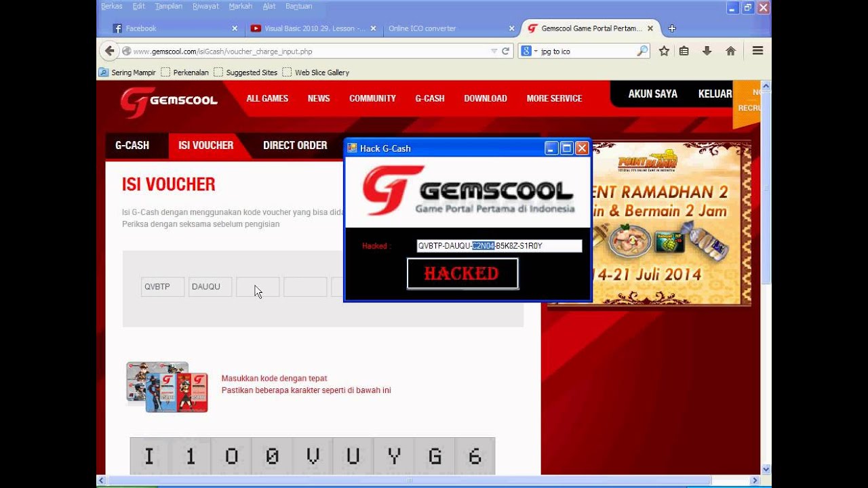Close the Online ICO converter tab
868x488 pixels.
click(512, 28)
